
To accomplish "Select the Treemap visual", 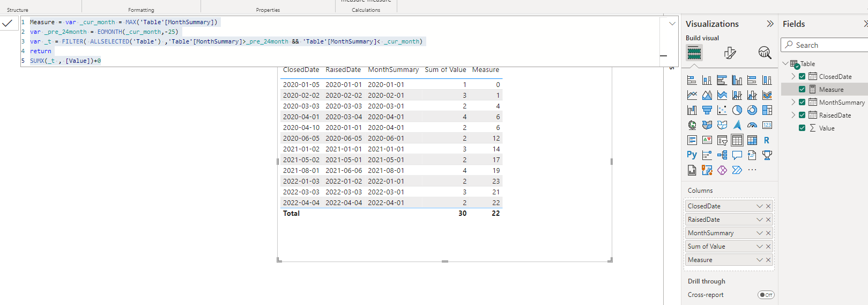I will (x=767, y=110).
